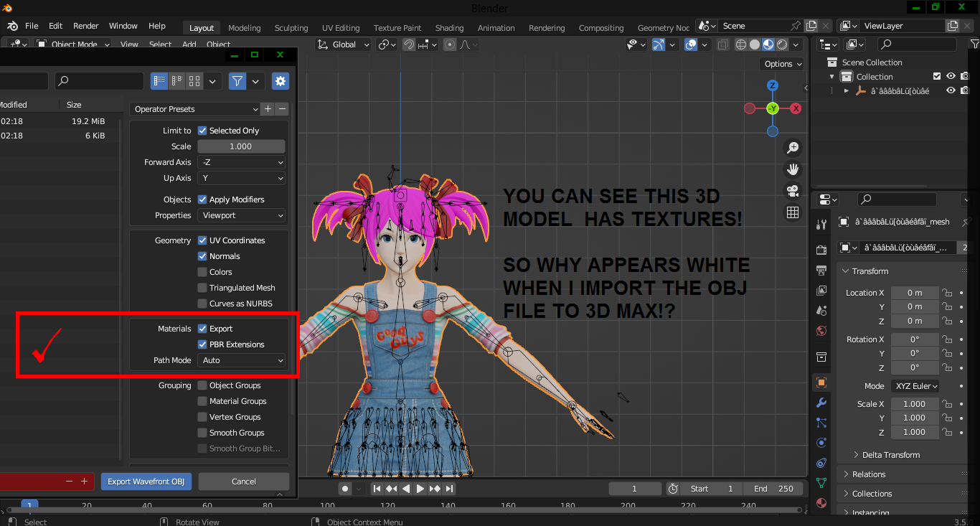Toggle the file filter funnel icon
Screen dimensions: 980x526
(237, 81)
